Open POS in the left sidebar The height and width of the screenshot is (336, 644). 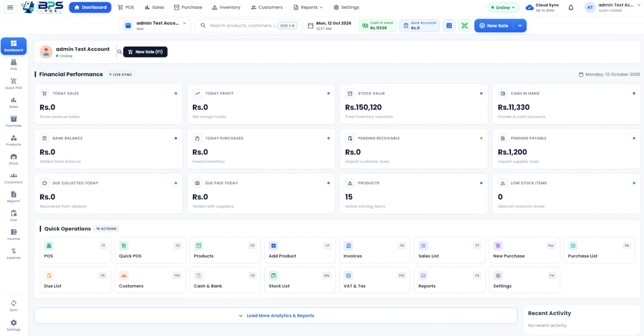coord(13,65)
